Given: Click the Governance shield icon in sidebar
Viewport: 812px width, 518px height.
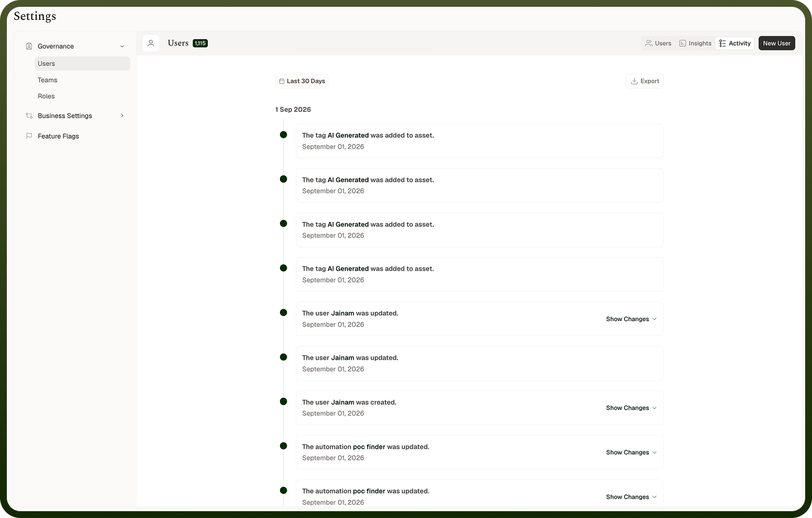Looking at the screenshot, I should (x=29, y=47).
